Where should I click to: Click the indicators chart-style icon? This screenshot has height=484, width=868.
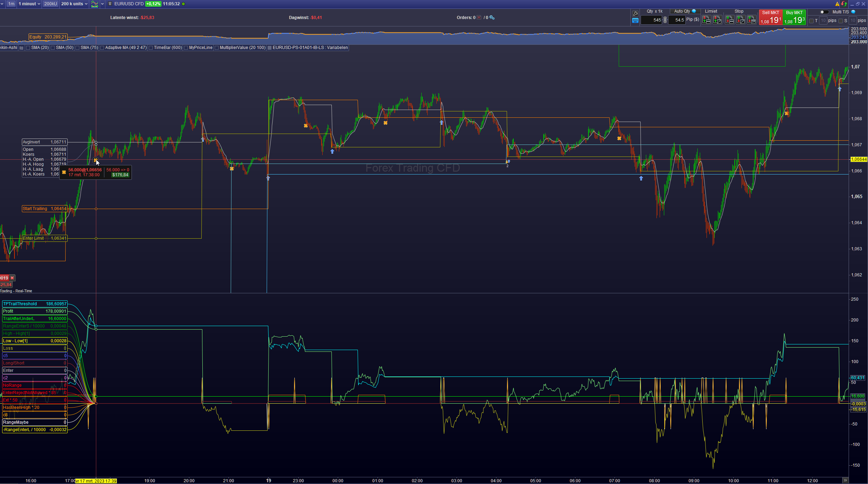[x=94, y=4]
